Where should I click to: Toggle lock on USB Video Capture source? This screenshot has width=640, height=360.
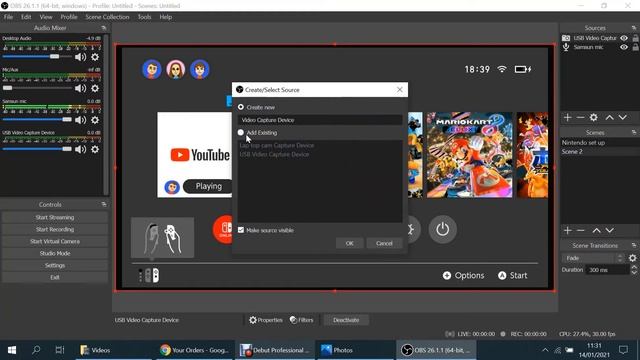point(636,38)
